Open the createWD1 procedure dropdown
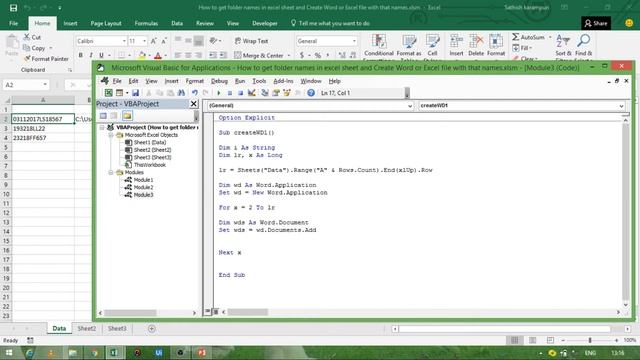The image size is (640, 360). [x=621, y=106]
